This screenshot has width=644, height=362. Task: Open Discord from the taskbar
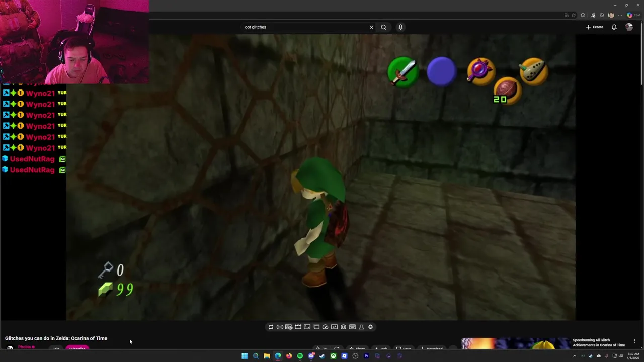311,356
